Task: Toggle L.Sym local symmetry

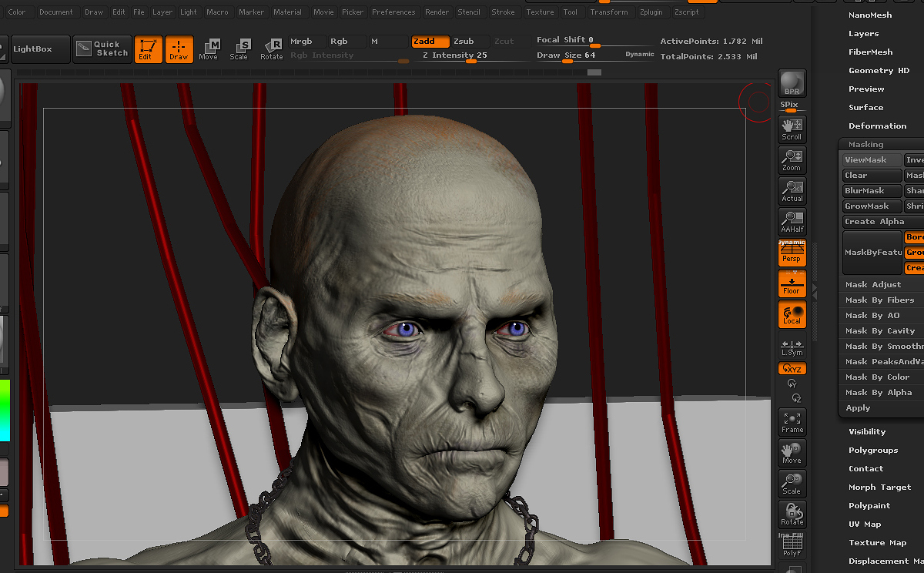Action: pyautogui.click(x=792, y=347)
